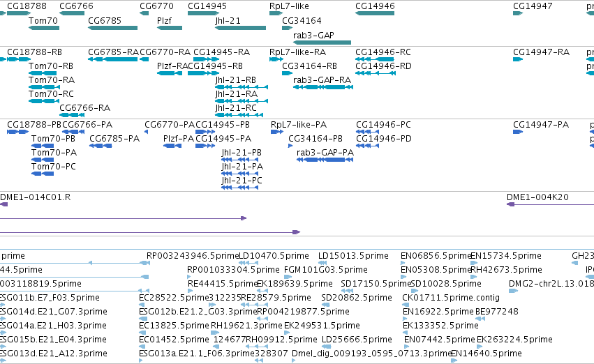Open the CG6770 gene feature

(144, 13)
